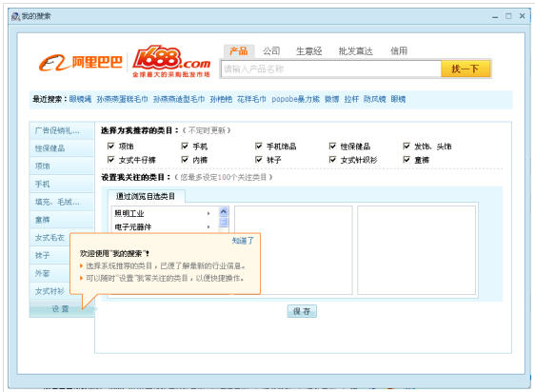The image size is (535, 392).
Task: Click the 1688.com logo
Action: click(171, 62)
